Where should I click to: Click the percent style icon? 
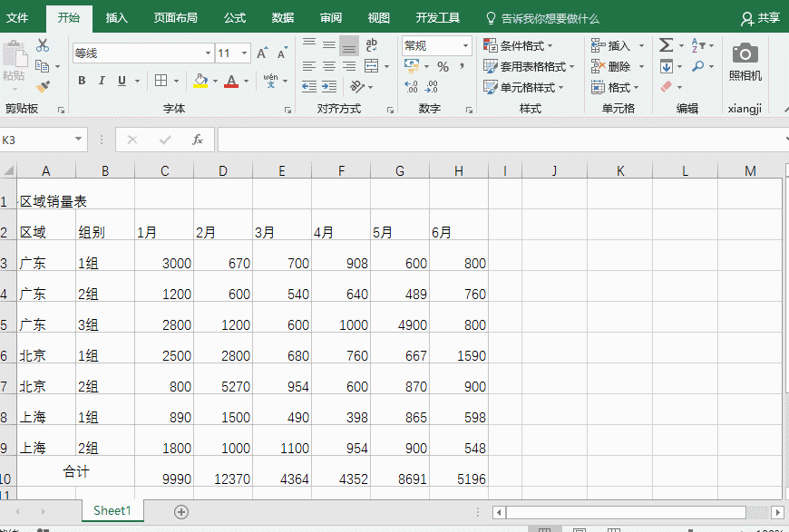(x=443, y=66)
